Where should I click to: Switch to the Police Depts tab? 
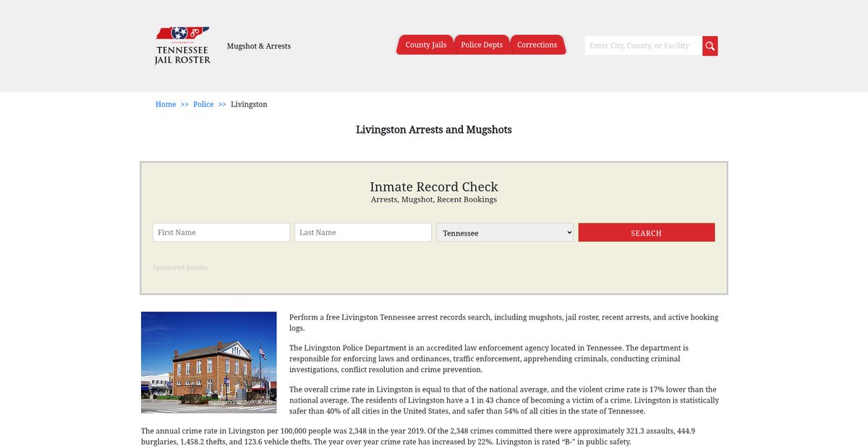[x=482, y=45]
